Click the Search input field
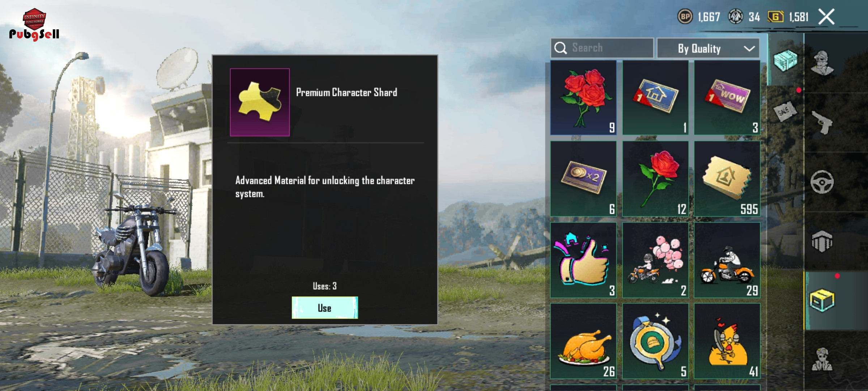Image resolution: width=868 pixels, height=391 pixels. (x=602, y=48)
